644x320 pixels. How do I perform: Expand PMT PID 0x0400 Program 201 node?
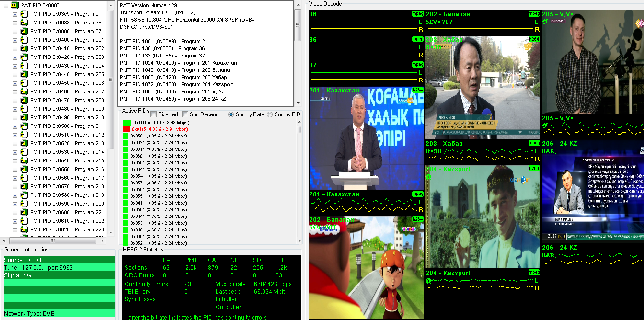tap(15, 40)
